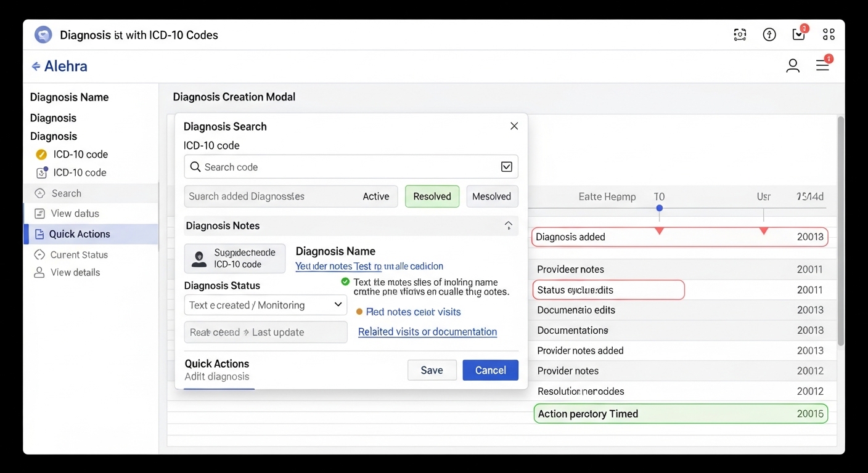This screenshot has width=868, height=473.
Task: Click the back arrow next to Alehra
Action: tap(36, 67)
